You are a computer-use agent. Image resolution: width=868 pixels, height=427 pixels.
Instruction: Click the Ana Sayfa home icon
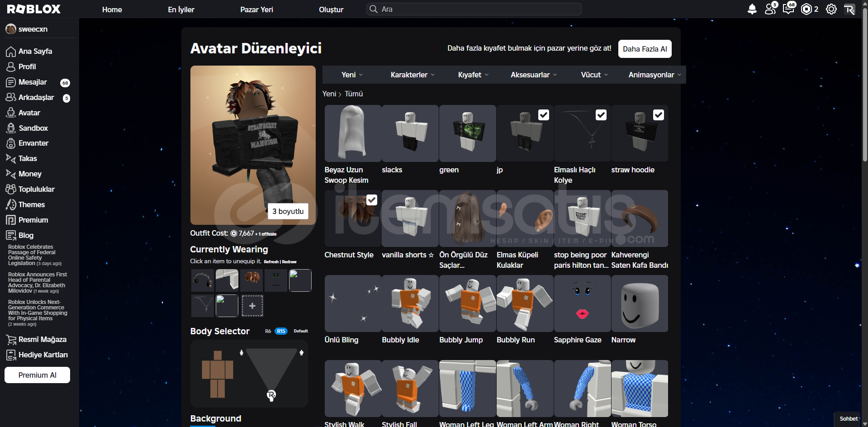point(11,52)
